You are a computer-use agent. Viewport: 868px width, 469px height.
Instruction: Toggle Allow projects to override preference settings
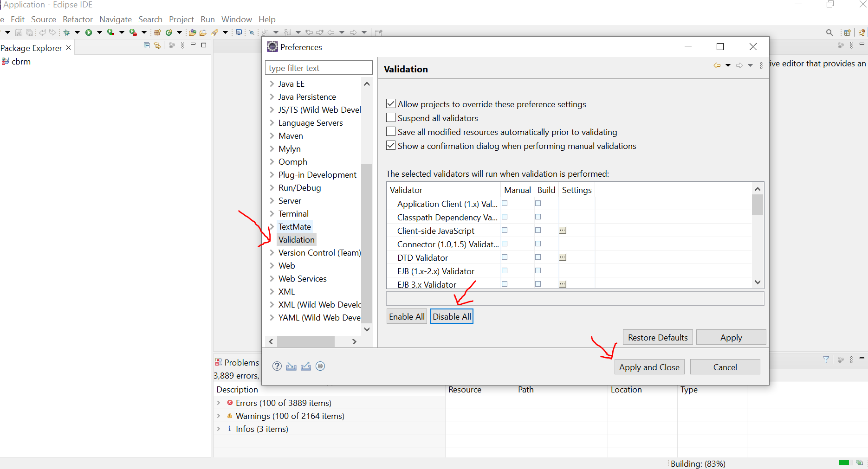click(x=391, y=104)
